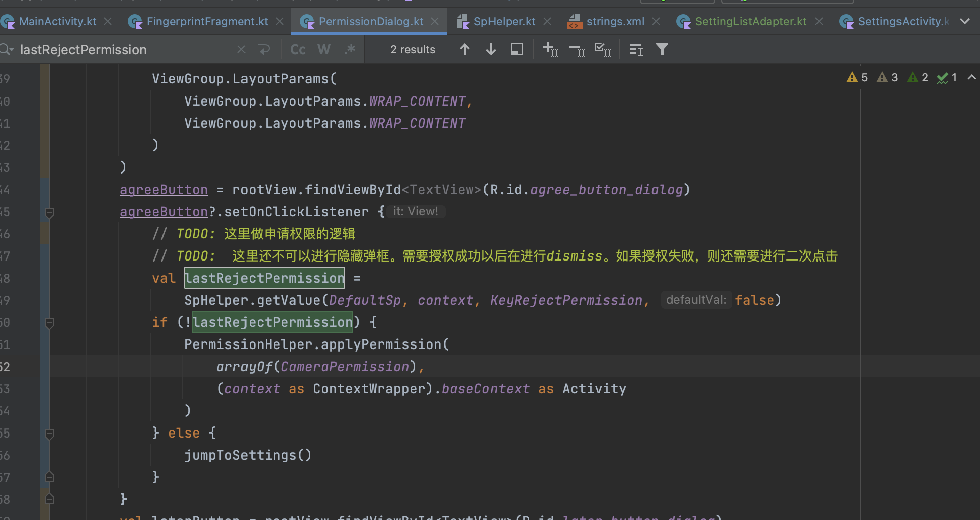Open the SettingsActivity.kt tab

(894, 21)
